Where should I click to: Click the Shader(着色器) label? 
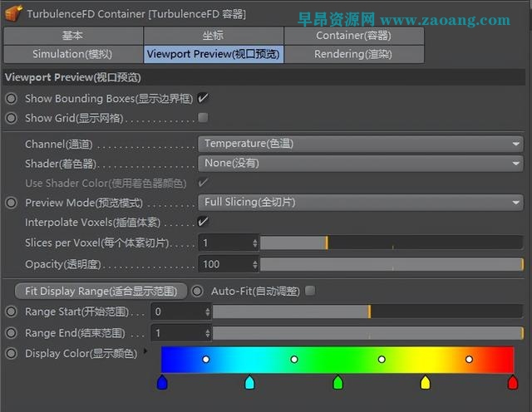pyautogui.click(x=61, y=164)
